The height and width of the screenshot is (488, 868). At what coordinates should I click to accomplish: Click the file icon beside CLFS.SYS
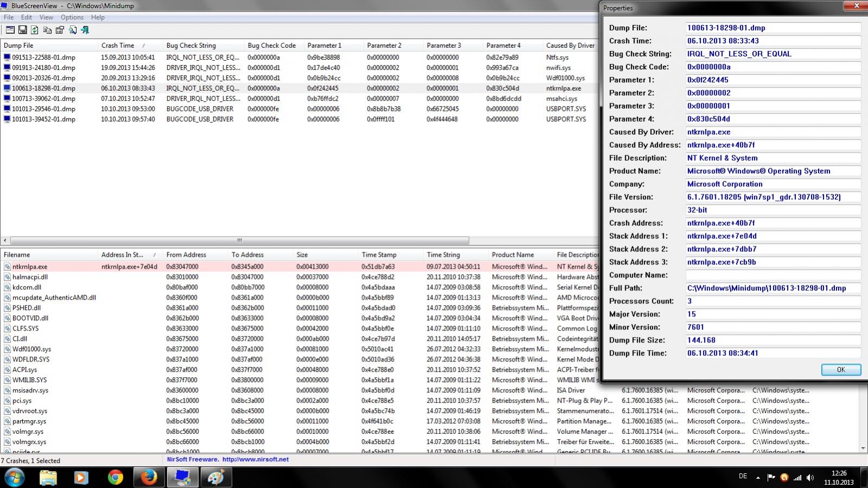pyautogui.click(x=8, y=328)
